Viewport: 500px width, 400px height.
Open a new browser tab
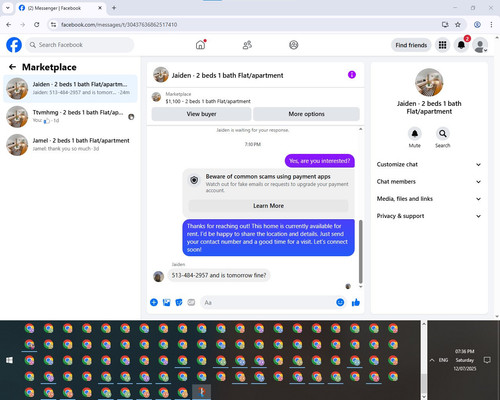pyautogui.click(x=114, y=8)
